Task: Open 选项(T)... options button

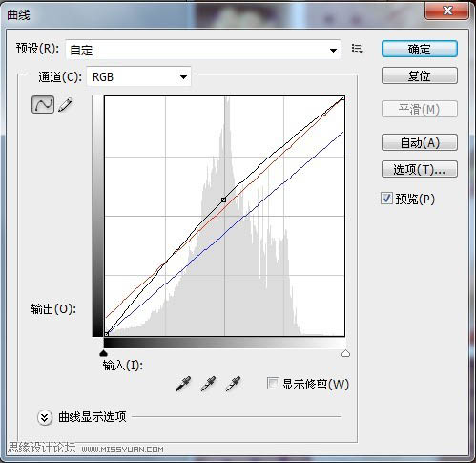Action: [420, 169]
